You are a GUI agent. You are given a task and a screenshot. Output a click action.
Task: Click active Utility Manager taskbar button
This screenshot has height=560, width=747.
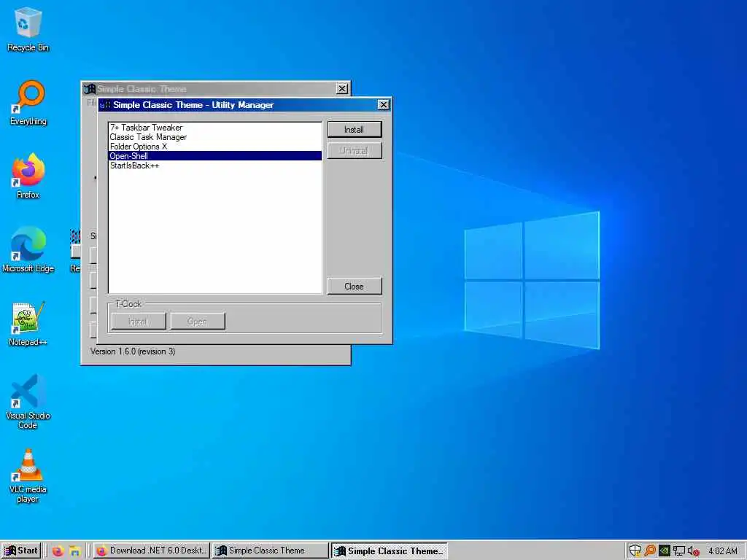[390, 551]
